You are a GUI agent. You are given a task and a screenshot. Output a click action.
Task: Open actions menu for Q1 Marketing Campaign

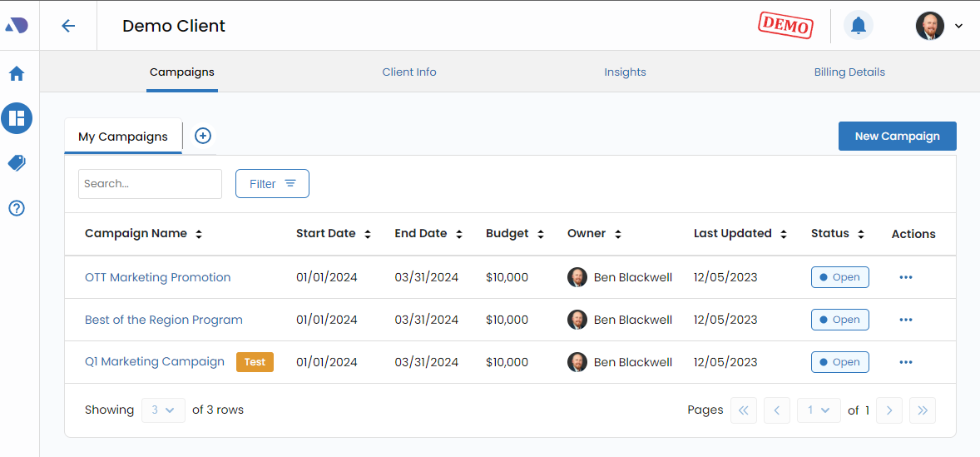coord(906,362)
